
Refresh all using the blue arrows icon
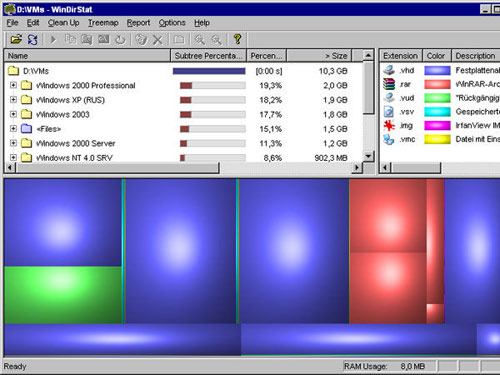coord(32,40)
